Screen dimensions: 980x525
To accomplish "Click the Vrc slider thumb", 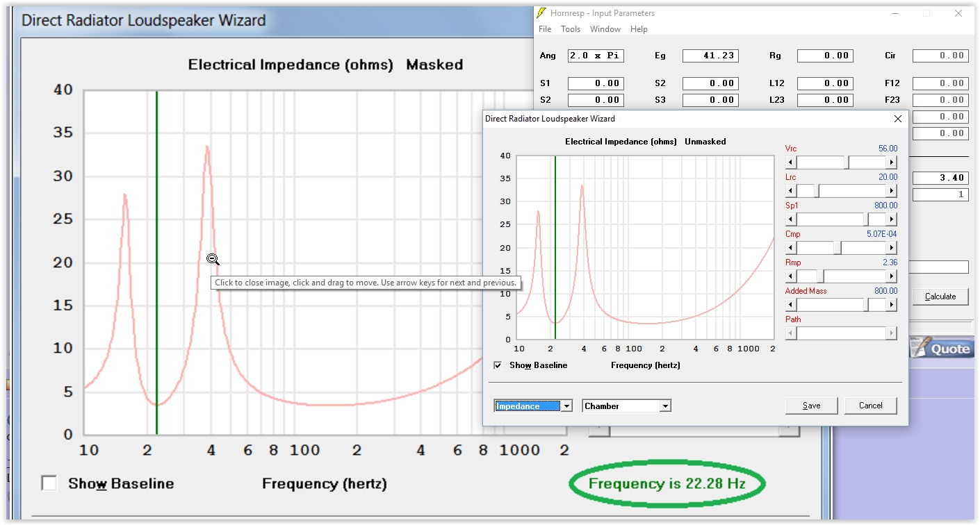I will 847,162.
